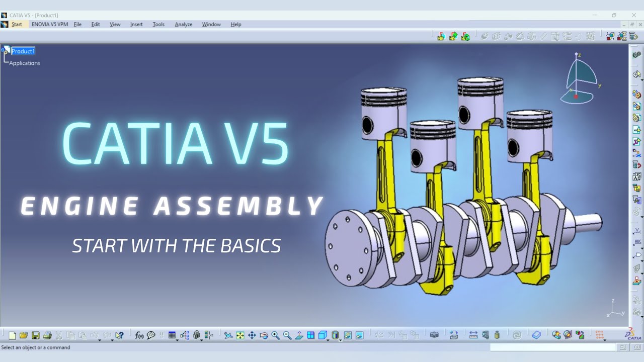Viewport: 644px width, 362px height.
Task: Save with the floppy disk icon
Action: pos(35,335)
